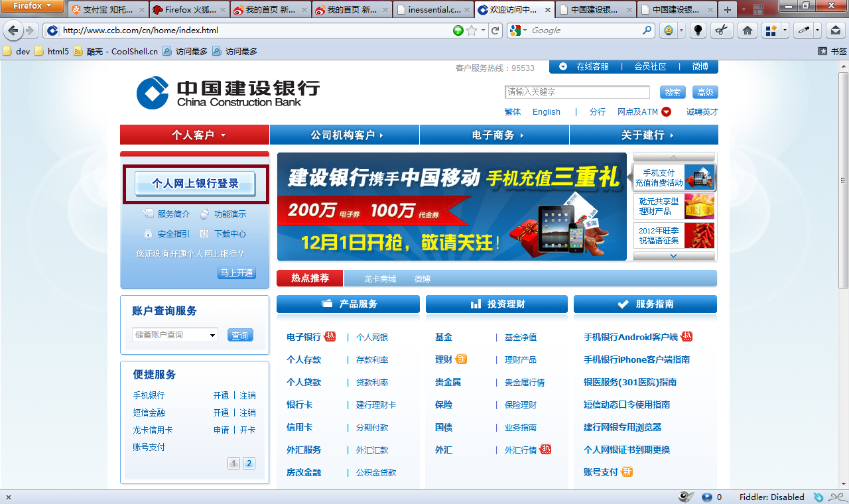
Task: Switch to the inessential.c... browser tab
Action: (x=434, y=10)
